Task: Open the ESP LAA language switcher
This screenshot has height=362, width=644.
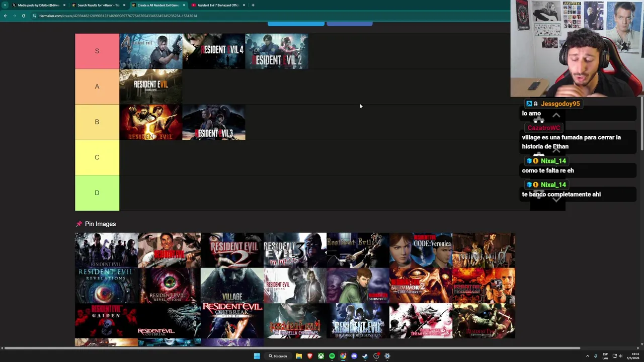Action: tap(605, 356)
